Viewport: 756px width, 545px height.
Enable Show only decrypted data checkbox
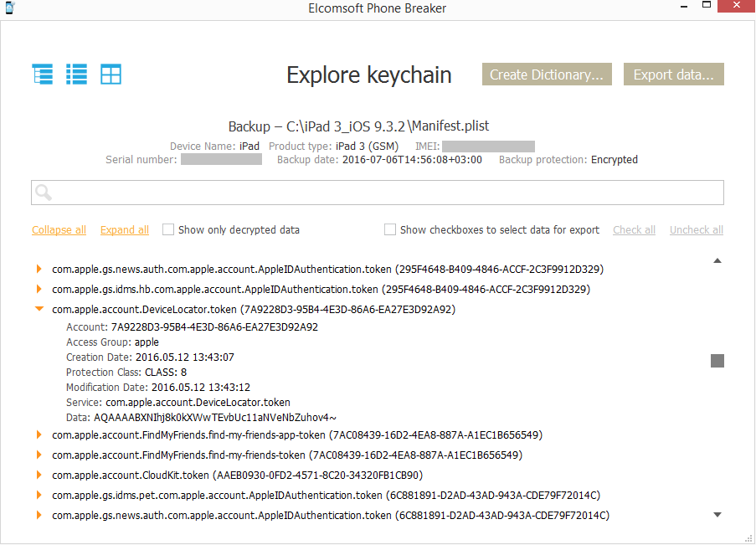(168, 229)
